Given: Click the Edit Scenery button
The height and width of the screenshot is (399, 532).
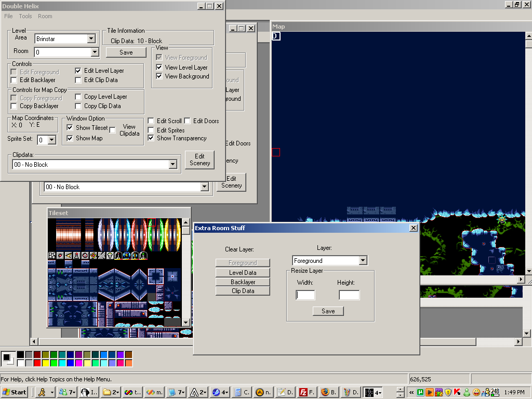Looking at the screenshot, I should pos(199,159).
